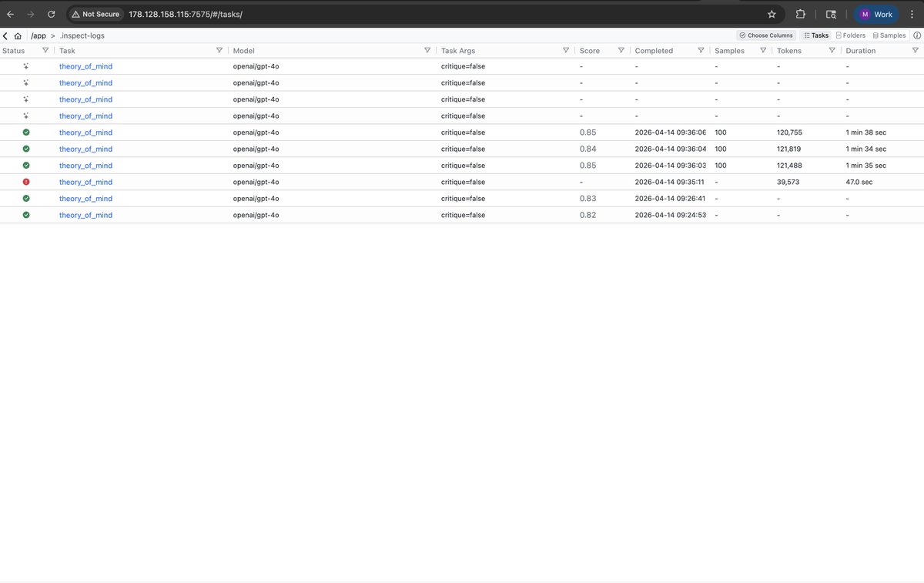Open the Status column filter icon

click(x=45, y=51)
